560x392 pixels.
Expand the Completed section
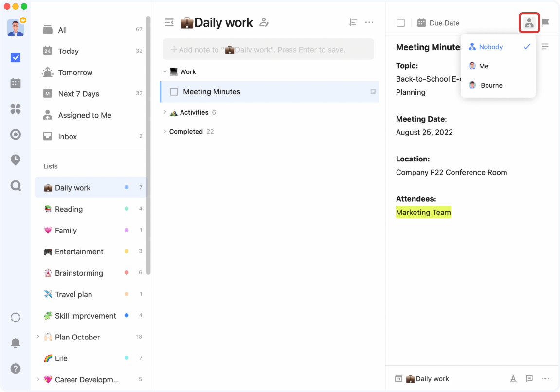click(165, 132)
